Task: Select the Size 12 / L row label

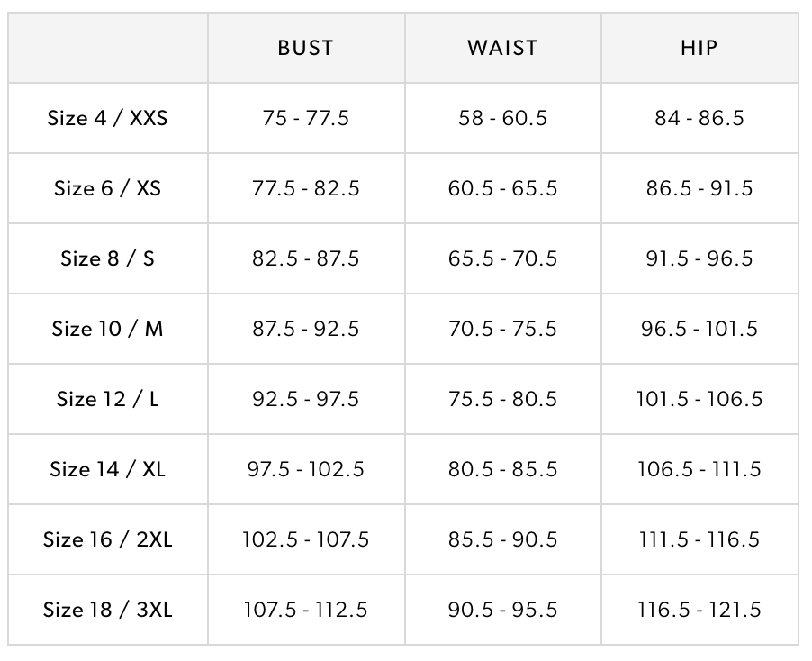Action: pos(108,399)
